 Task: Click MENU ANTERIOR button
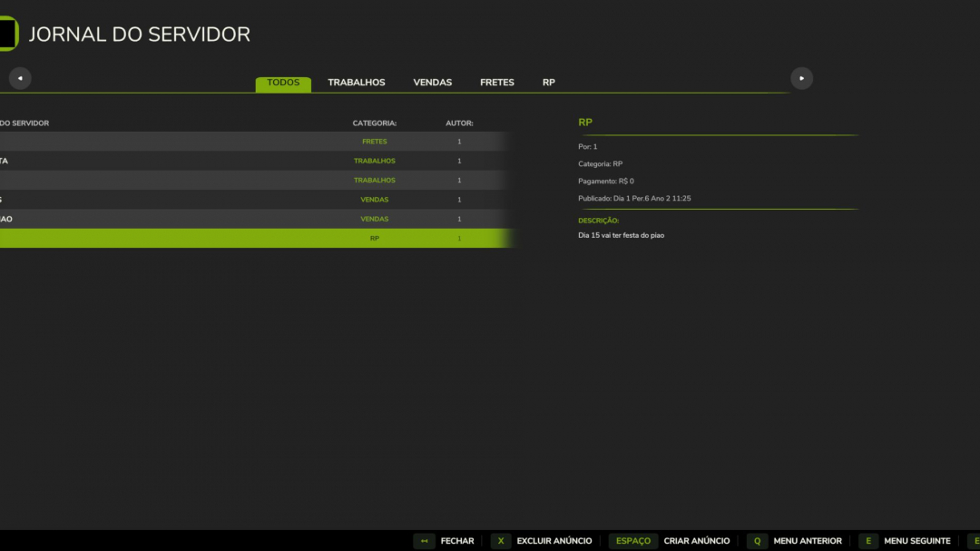coord(808,541)
